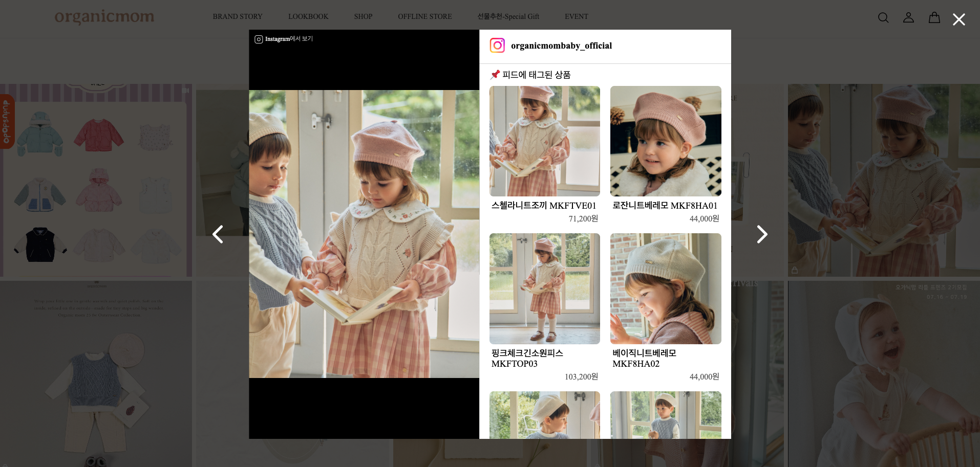980x467 pixels.
Task: Click the organicmom site logo
Action: point(104,17)
